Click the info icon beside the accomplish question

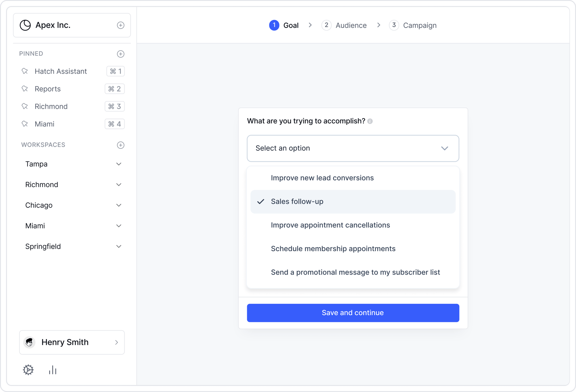click(370, 121)
